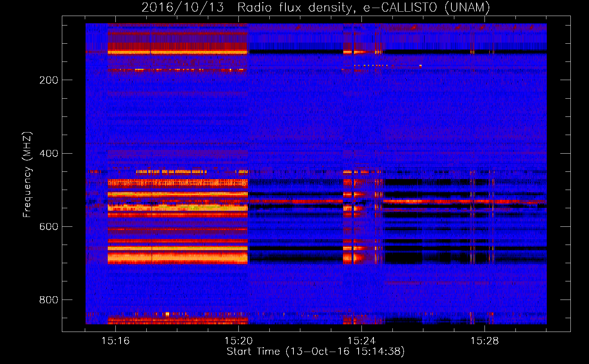
Task: Click the 600 frequency tick label
Action: 49,226
